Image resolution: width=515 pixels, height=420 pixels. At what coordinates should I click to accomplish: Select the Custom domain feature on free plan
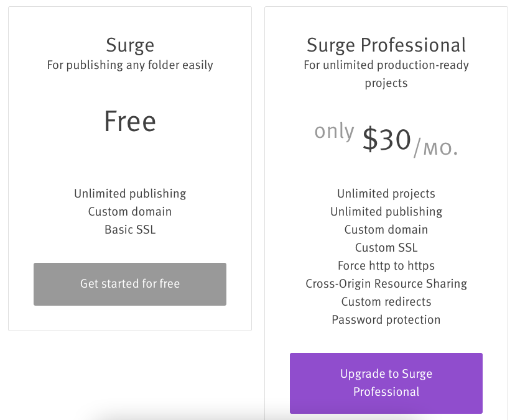pos(129,211)
